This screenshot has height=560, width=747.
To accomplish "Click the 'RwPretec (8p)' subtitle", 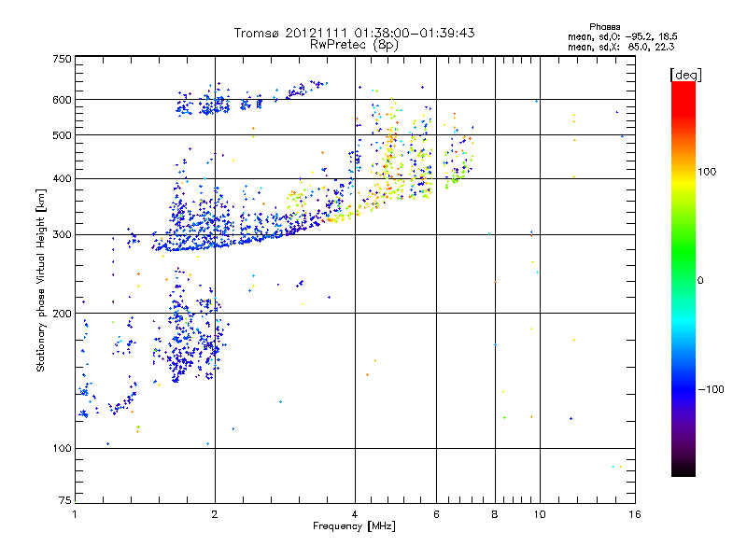I will [x=355, y=45].
